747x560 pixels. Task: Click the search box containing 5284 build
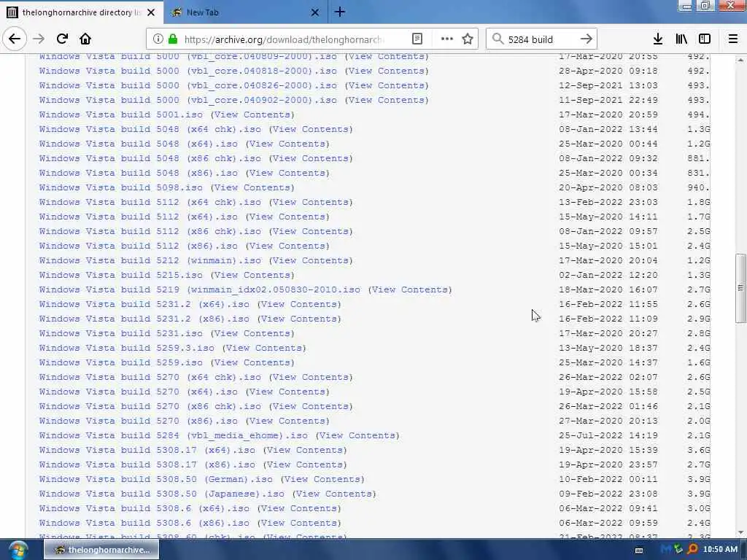[541, 39]
